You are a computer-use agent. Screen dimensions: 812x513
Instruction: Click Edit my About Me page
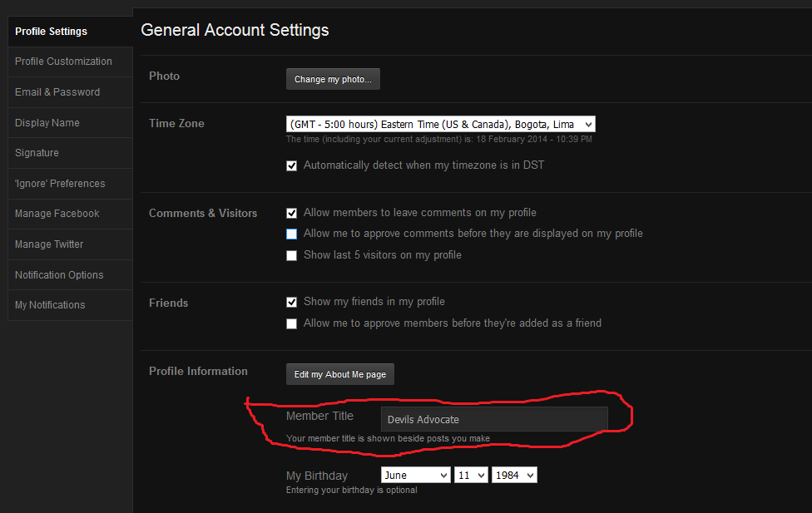pos(340,374)
